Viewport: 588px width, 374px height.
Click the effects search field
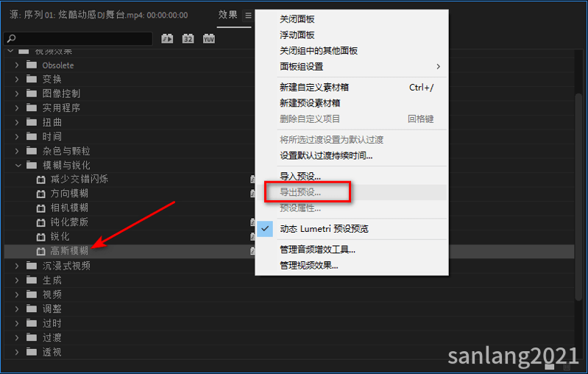click(x=78, y=38)
